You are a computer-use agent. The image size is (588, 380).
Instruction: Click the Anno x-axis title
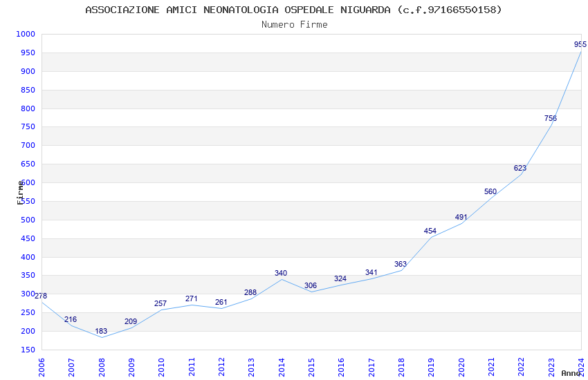coord(571,373)
